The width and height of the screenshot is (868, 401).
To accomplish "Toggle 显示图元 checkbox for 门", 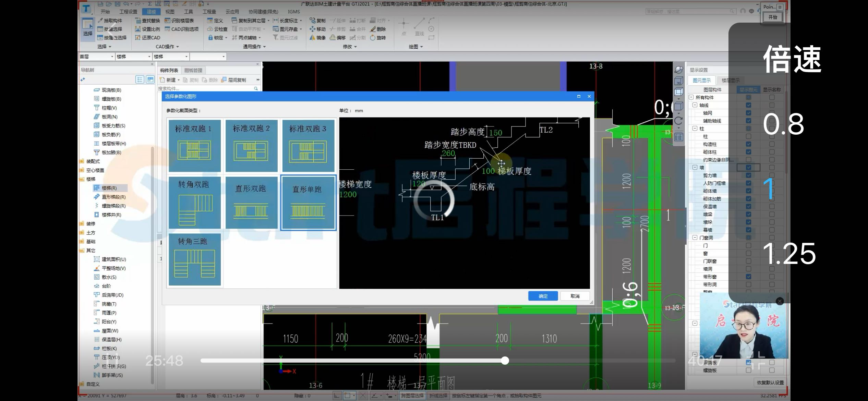I will pos(748,245).
